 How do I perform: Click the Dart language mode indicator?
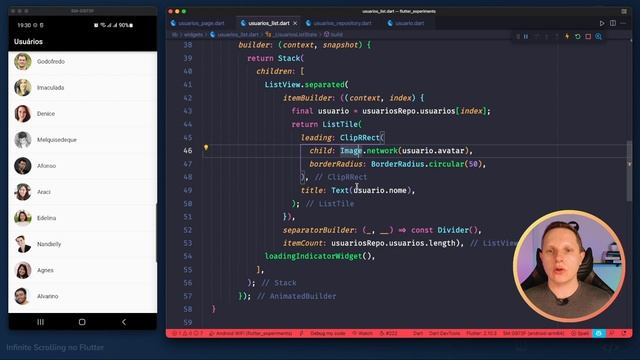(x=418, y=333)
